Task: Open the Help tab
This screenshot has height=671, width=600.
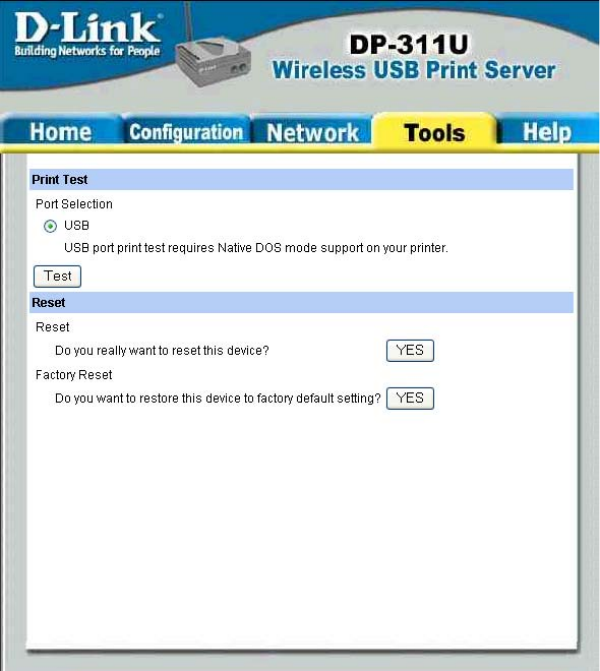Action: 547,131
